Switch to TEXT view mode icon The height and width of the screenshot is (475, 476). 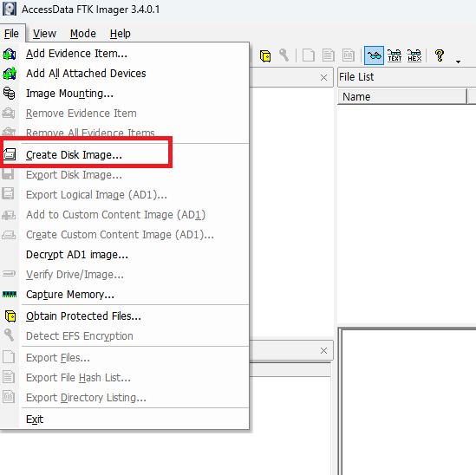coord(394,55)
